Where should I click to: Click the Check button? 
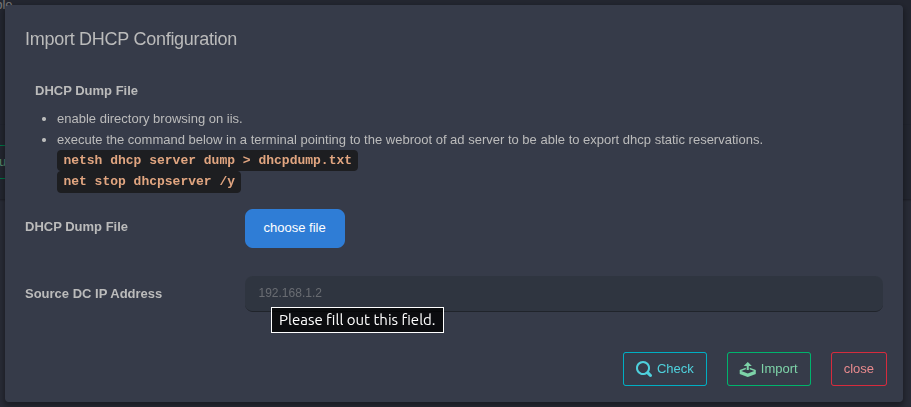click(x=665, y=369)
